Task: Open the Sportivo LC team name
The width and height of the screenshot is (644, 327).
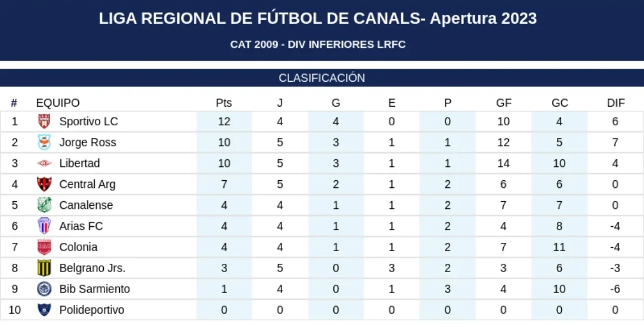Action: coord(89,122)
